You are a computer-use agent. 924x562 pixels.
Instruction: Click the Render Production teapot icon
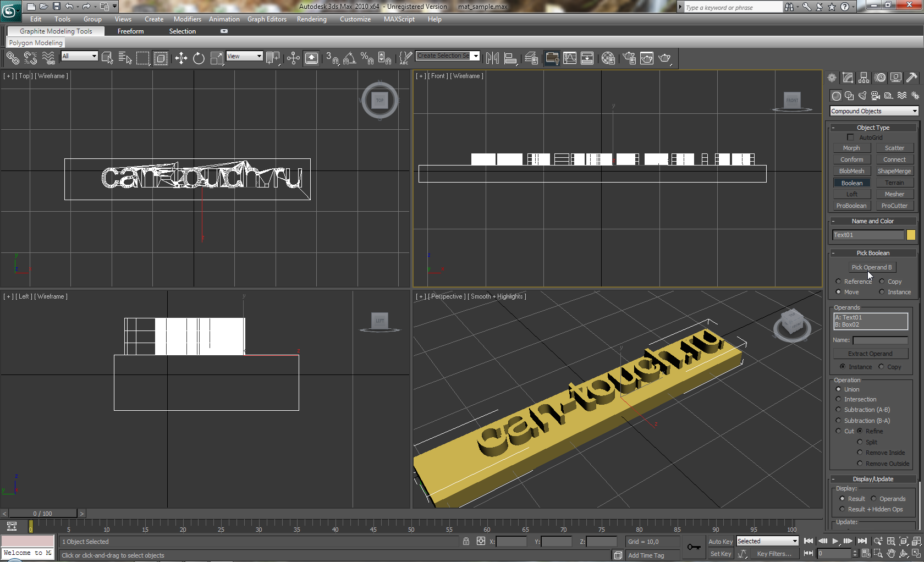click(x=664, y=58)
